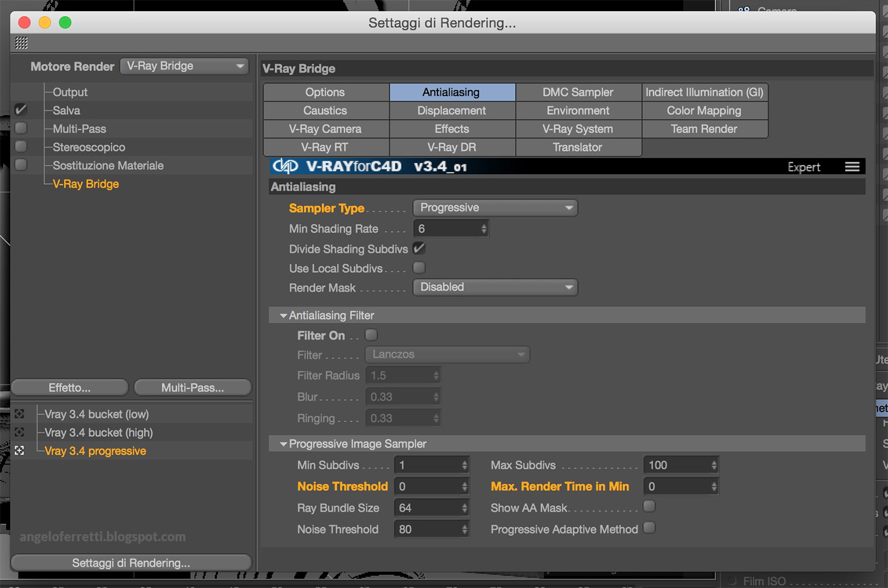Click Max. Render Time stepper arrows
The width and height of the screenshot is (888, 588).
coord(714,487)
